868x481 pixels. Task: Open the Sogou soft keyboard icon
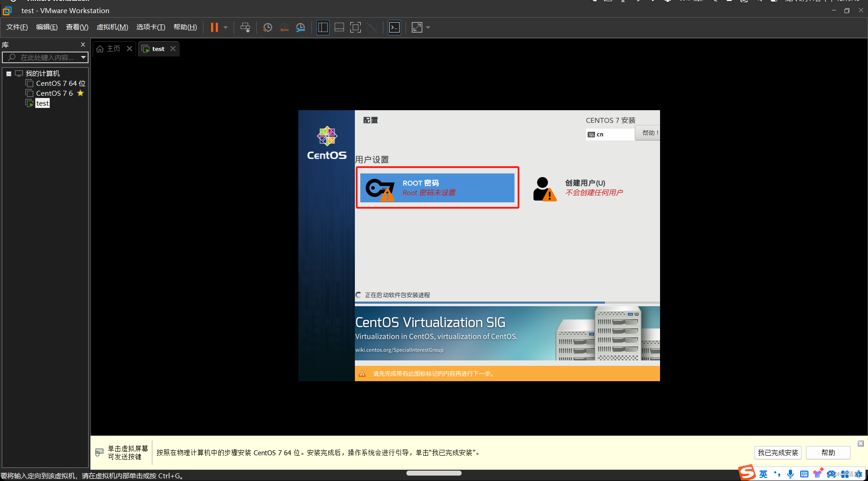[804, 474]
